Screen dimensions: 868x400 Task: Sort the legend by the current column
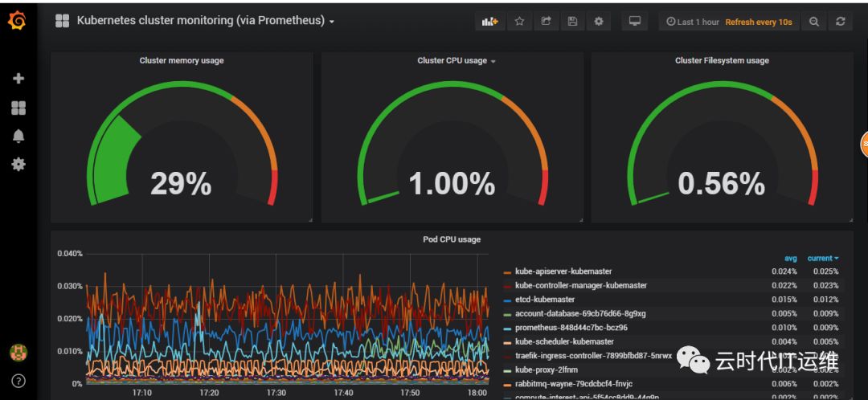[x=823, y=259]
